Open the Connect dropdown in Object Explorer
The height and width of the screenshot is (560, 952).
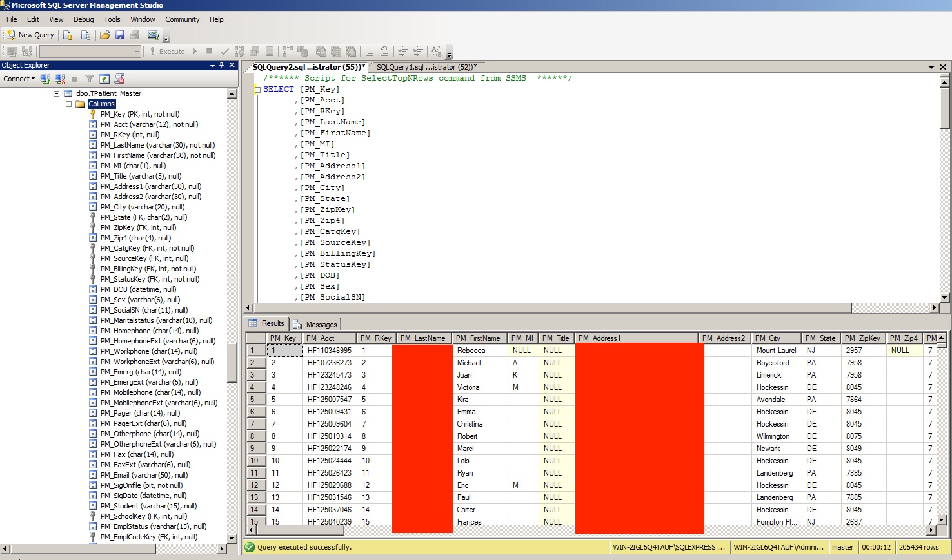pyautogui.click(x=19, y=79)
